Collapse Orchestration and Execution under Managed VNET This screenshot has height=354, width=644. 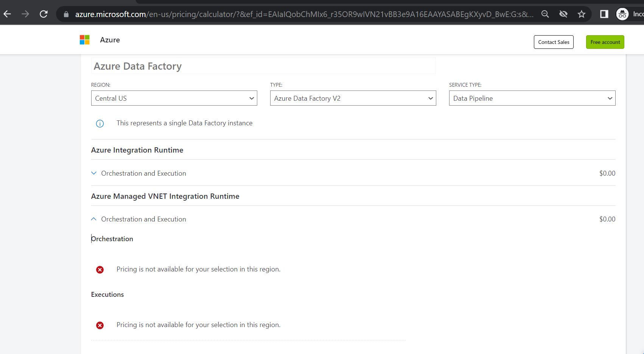point(93,219)
